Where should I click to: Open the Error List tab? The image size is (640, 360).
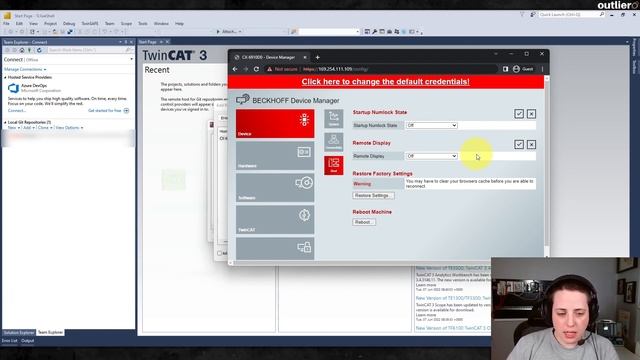(x=9, y=341)
